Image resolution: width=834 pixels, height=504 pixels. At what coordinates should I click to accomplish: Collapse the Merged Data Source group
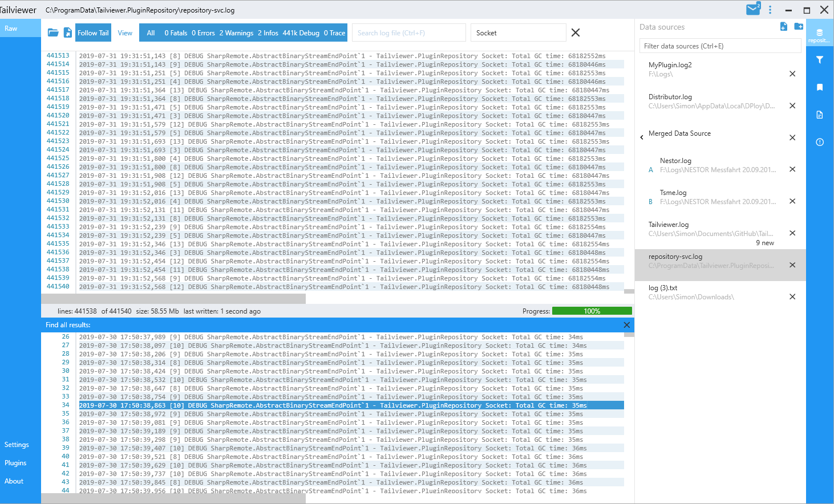pyautogui.click(x=641, y=137)
